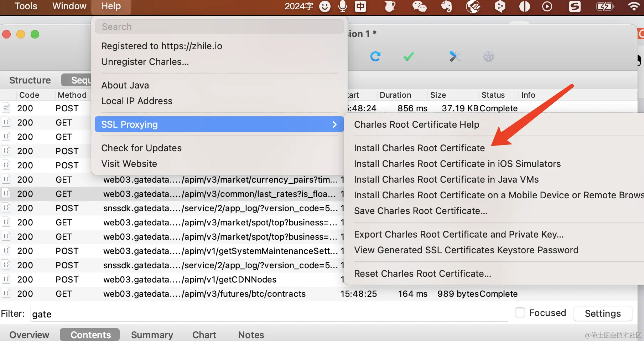Select Visit Website menu item
The image size is (644, 341).
tap(129, 164)
